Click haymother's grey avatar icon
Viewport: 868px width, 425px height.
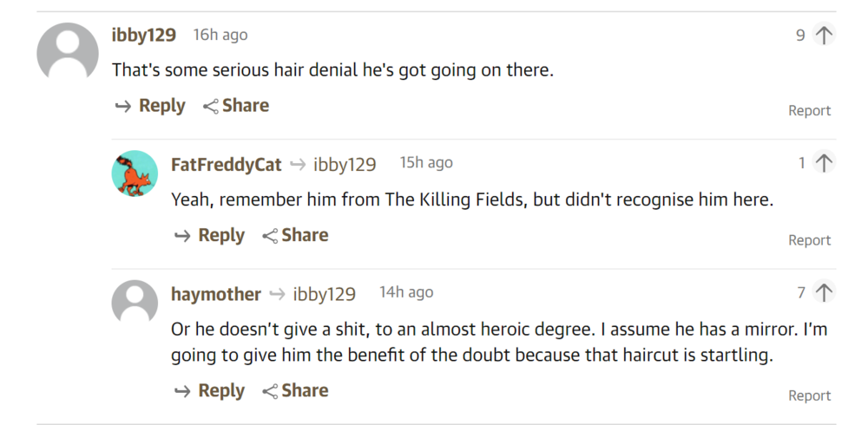pos(135,303)
